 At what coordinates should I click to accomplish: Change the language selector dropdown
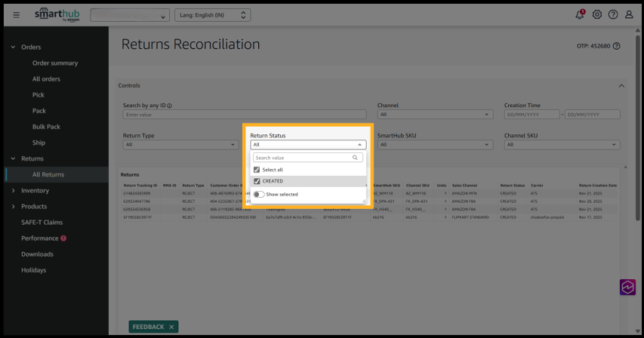tap(212, 15)
